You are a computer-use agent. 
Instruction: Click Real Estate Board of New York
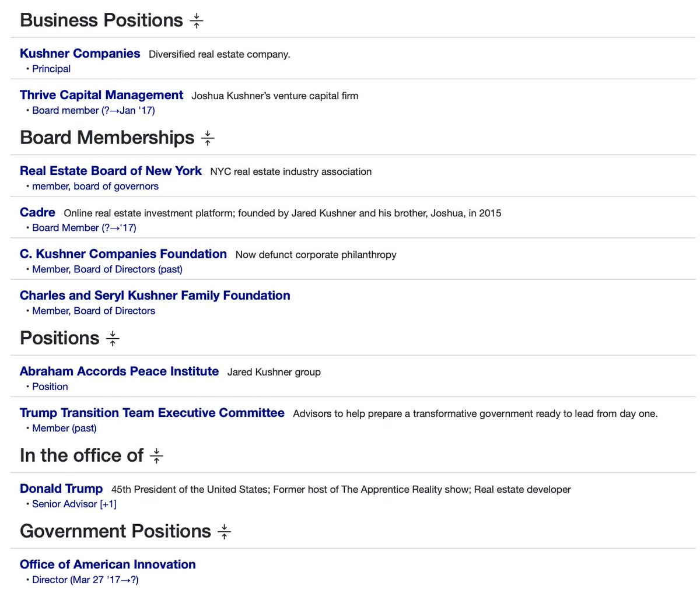point(111,171)
